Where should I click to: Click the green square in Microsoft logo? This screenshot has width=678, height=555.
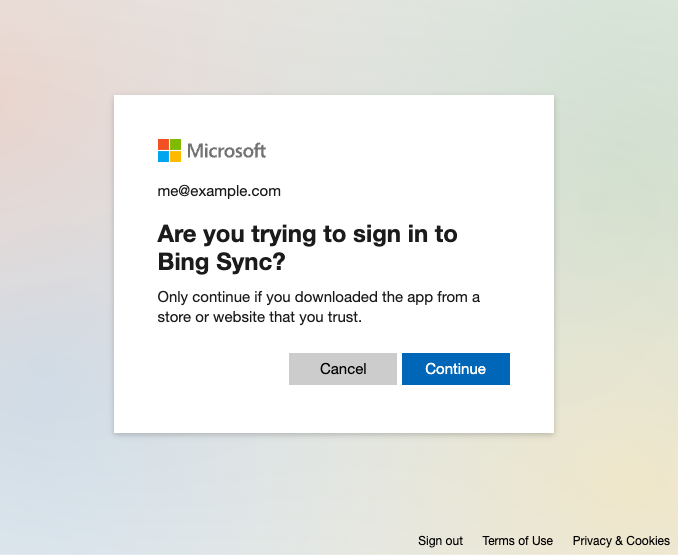tap(176, 145)
